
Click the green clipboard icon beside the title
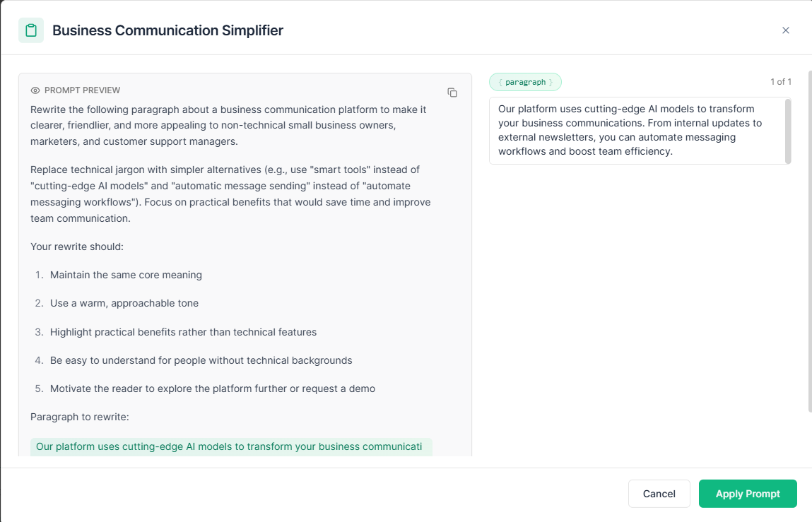pos(31,30)
